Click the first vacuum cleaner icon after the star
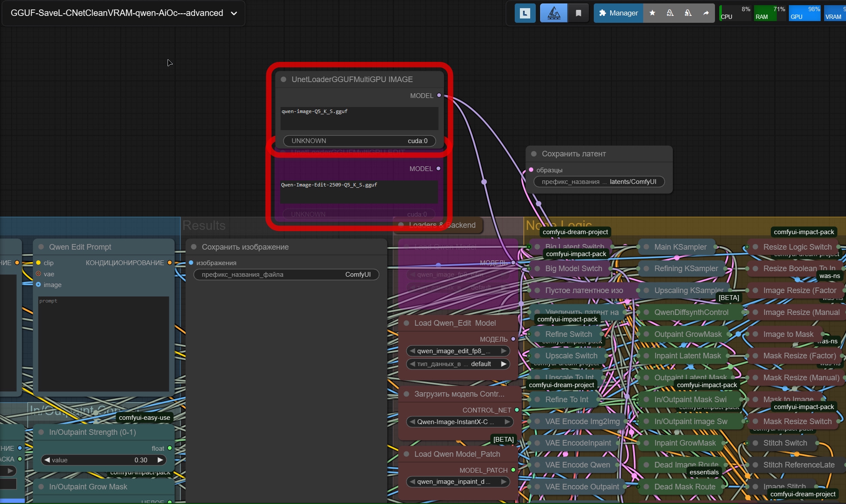846x504 pixels. point(670,13)
